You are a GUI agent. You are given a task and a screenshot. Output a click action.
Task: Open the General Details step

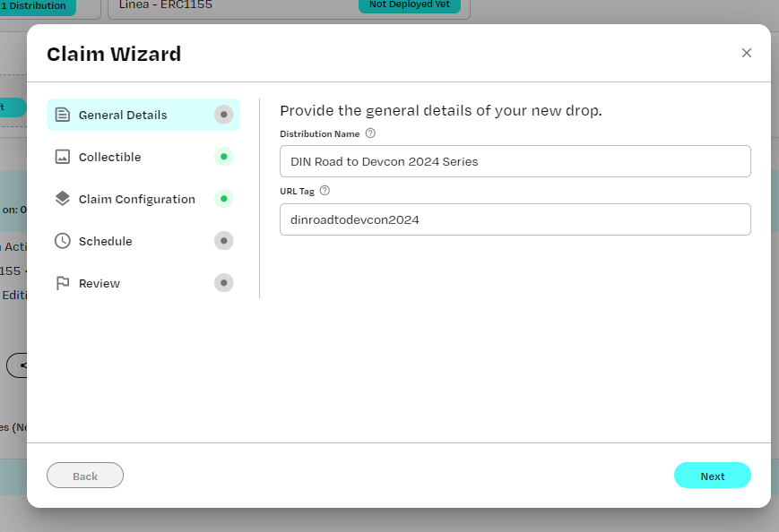pos(143,115)
